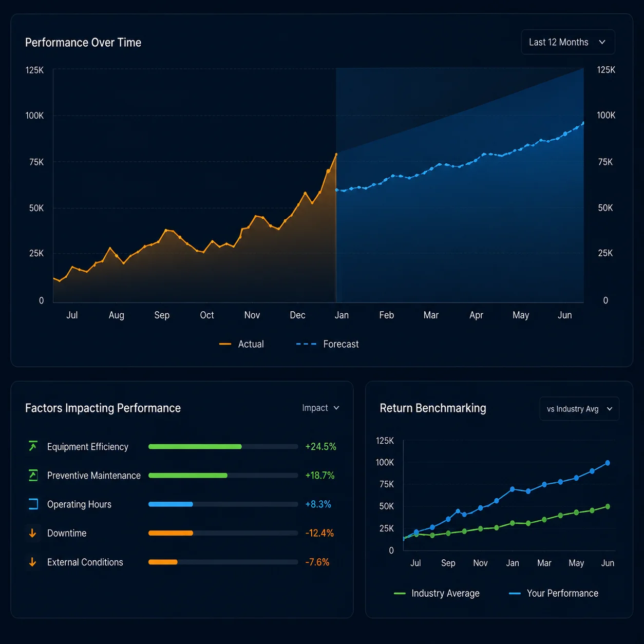Click the Preventive Maintenance icon
644x644 pixels.
pyautogui.click(x=33, y=475)
